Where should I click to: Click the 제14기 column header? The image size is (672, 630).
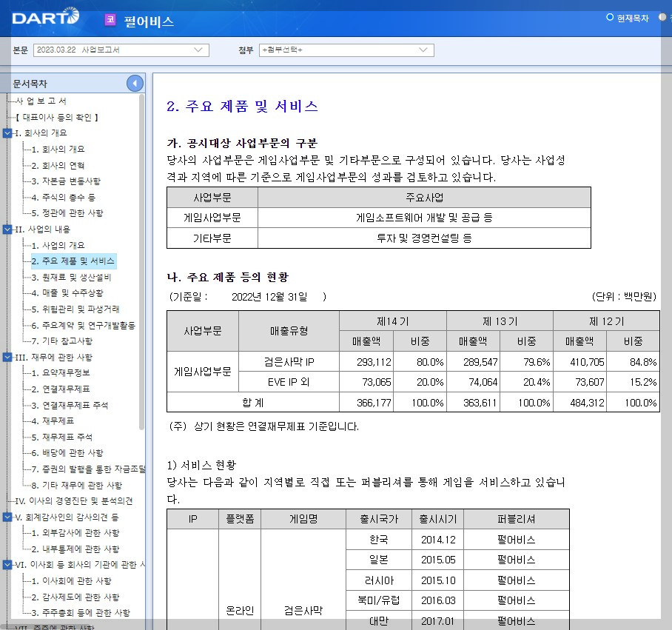[392, 321]
